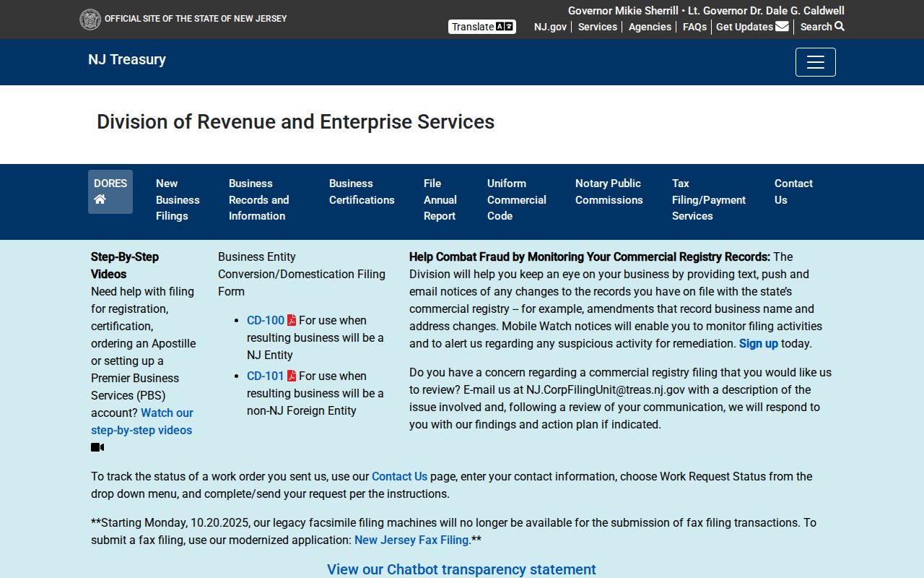This screenshot has height=578, width=924.
Task: Click the video camera icon below step-by-step videos
Action: [x=97, y=447]
